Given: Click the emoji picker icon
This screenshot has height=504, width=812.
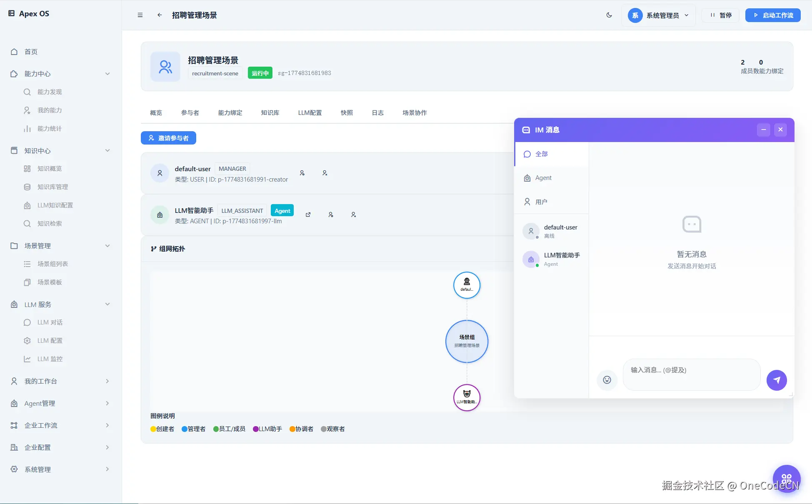Looking at the screenshot, I should [607, 380].
